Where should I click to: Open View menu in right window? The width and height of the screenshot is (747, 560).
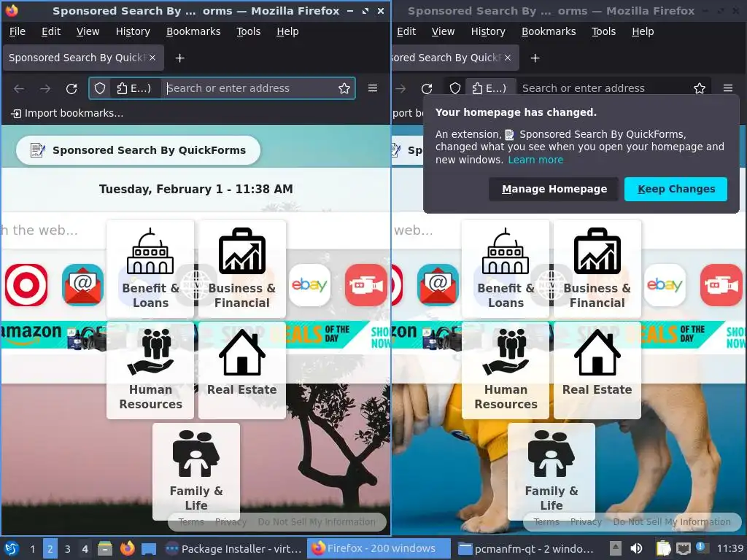443,31
